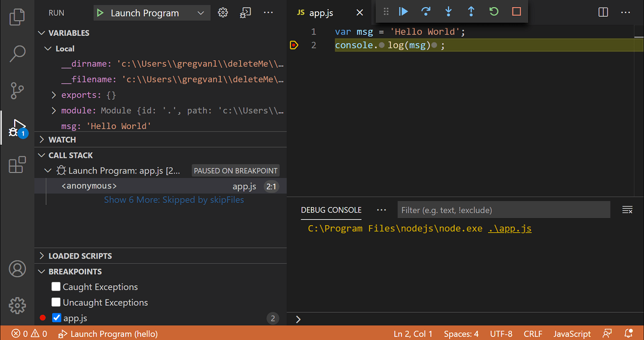Select the app.js editor tab

(320, 13)
